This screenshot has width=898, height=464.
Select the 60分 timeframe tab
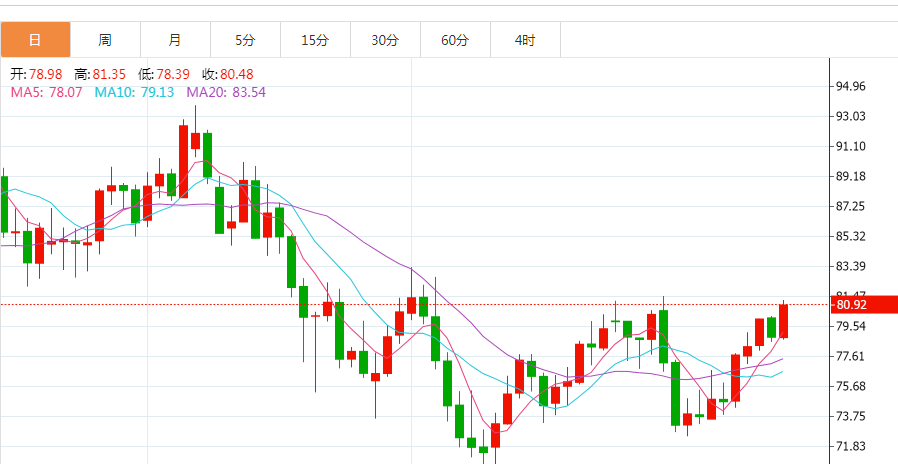pyautogui.click(x=455, y=40)
